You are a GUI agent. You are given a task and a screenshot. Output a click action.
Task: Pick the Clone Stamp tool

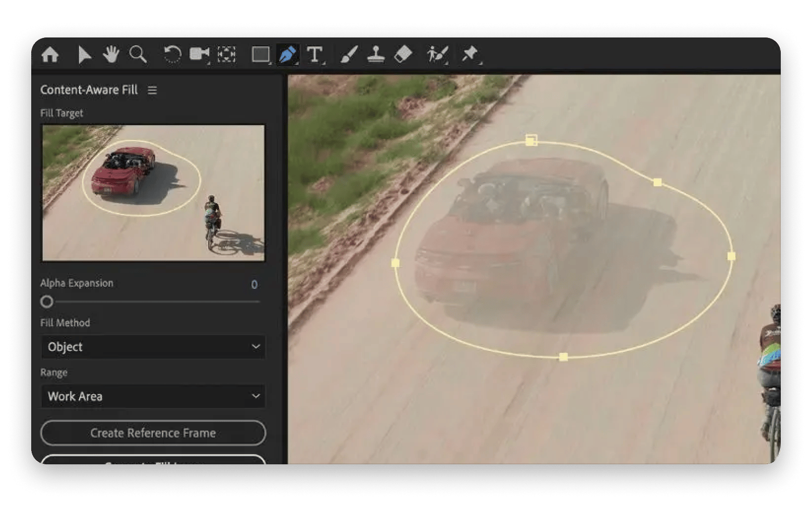pos(376,54)
